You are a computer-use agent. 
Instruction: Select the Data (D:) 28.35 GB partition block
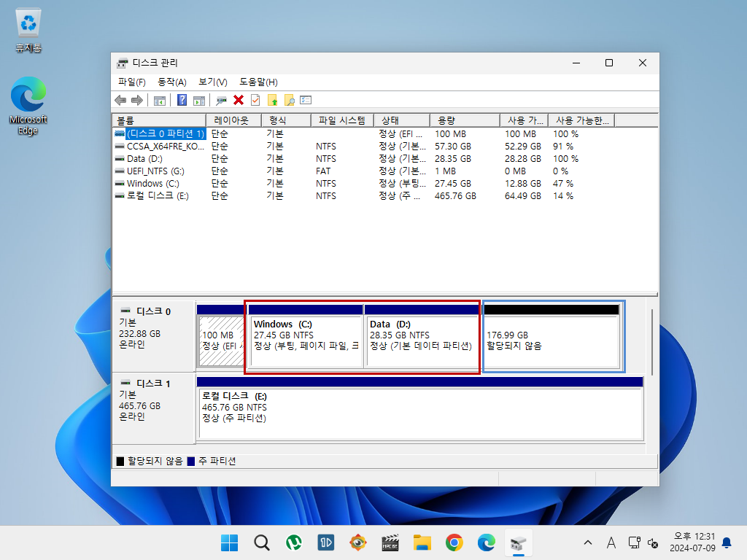pyautogui.click(x=422, y=335)
